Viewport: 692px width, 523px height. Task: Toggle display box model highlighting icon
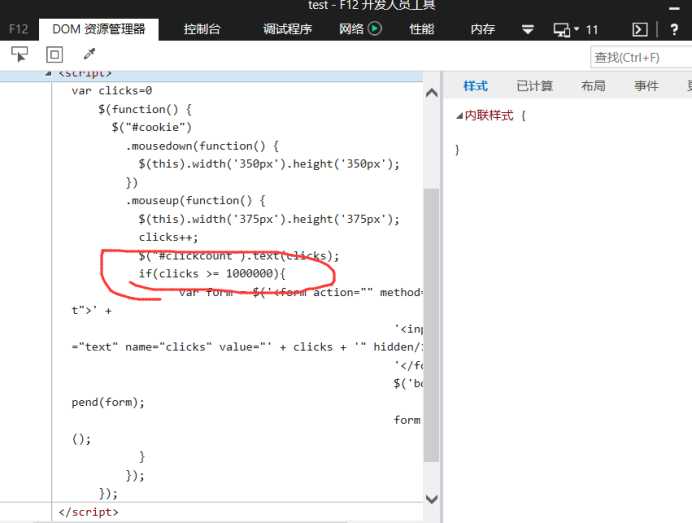coord(54,55)
